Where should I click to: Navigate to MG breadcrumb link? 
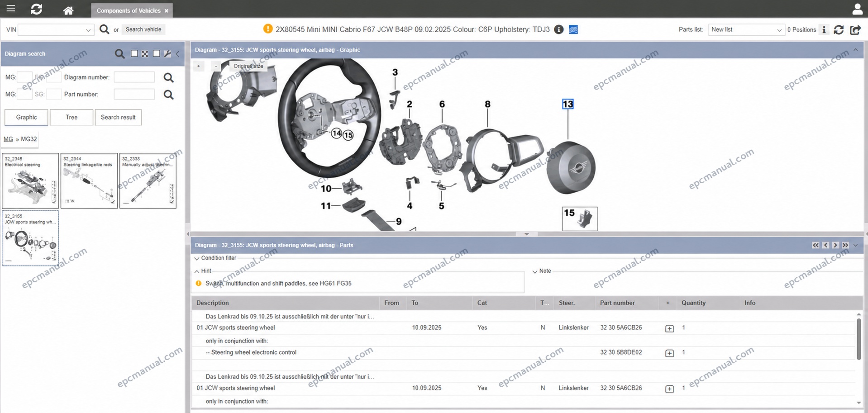(8, 139)
